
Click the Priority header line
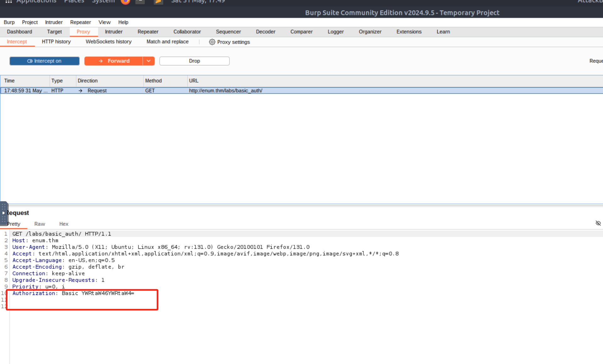pyautogui.click(x=38, y=286)
